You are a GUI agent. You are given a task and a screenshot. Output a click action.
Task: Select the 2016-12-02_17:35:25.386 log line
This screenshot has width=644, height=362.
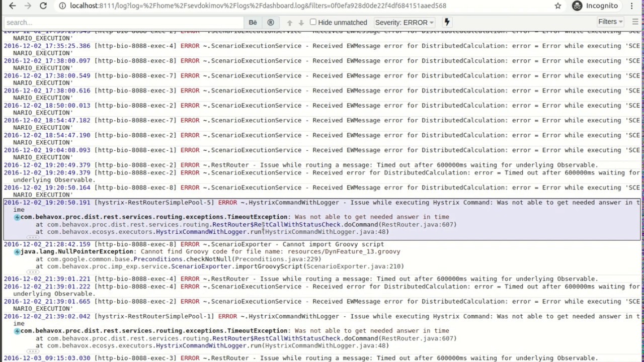[322, 49]
